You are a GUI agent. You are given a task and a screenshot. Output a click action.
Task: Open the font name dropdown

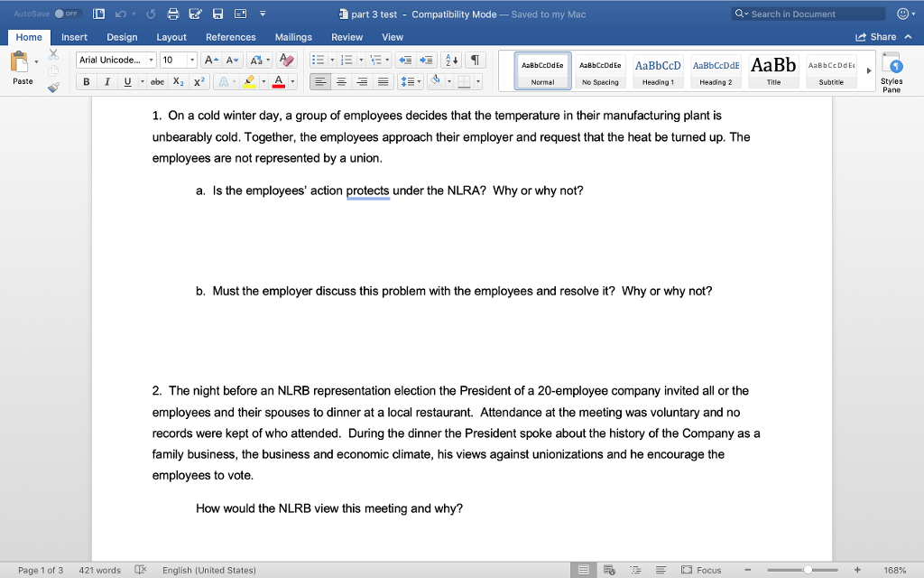(x=152, y=61)
